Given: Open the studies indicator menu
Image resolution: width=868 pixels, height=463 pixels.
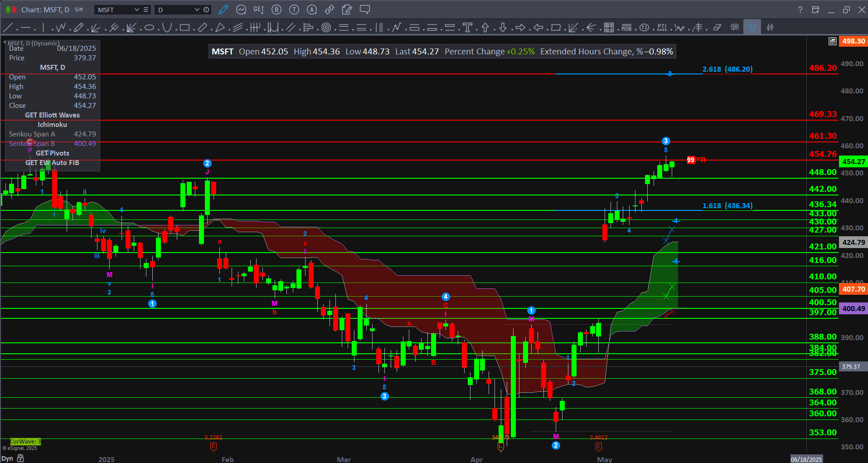Looking at the screenshot, I should (241, 10).
